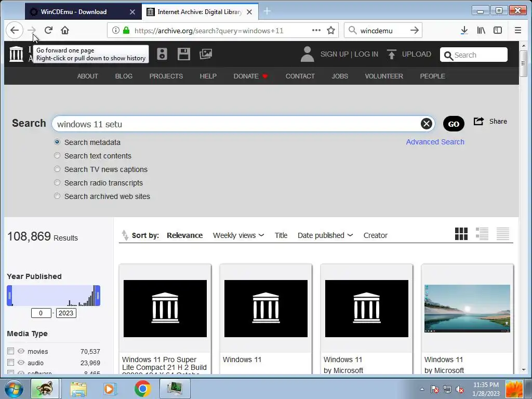Click the GO search button

[453, 124]
